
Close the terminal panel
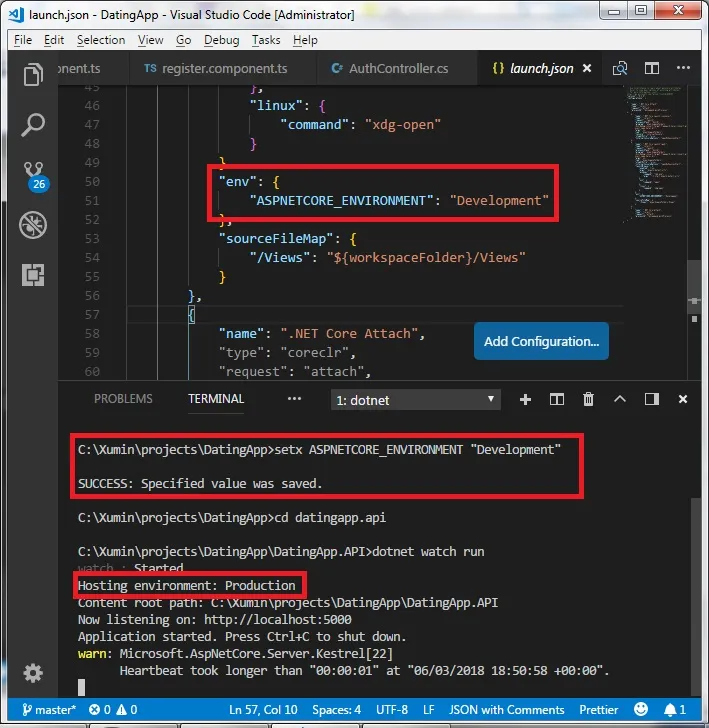683,399
